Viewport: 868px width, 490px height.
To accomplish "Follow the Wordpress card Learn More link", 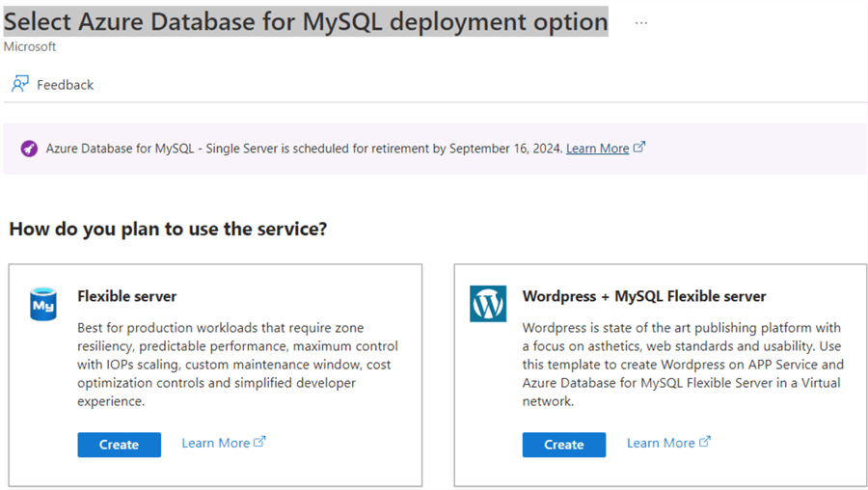I will tap(661, 443).
